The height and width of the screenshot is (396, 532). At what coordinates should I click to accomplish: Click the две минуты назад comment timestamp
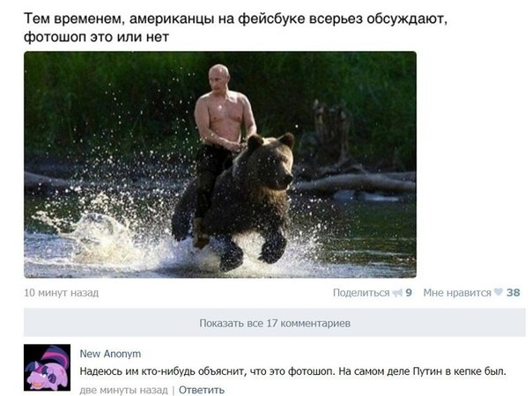pos(123,390)
